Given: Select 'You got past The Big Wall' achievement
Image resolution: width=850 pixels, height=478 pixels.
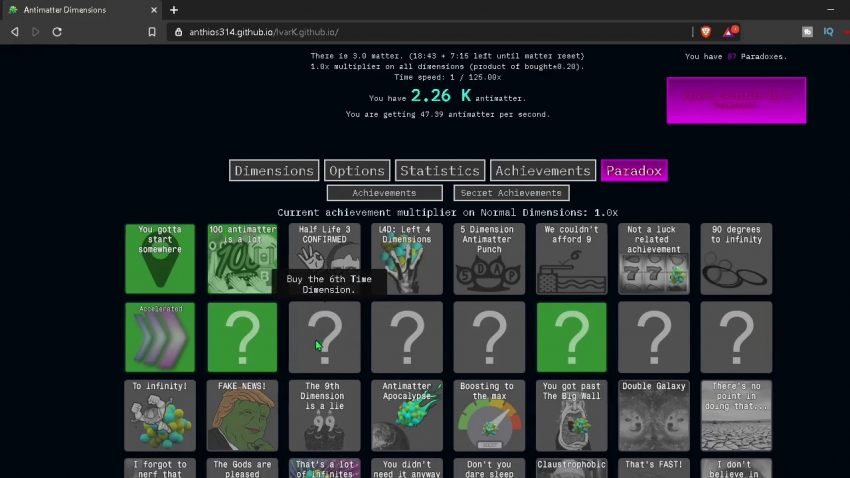Looking at the screenshot, I should pyautogui.click(x=571, y=416).
